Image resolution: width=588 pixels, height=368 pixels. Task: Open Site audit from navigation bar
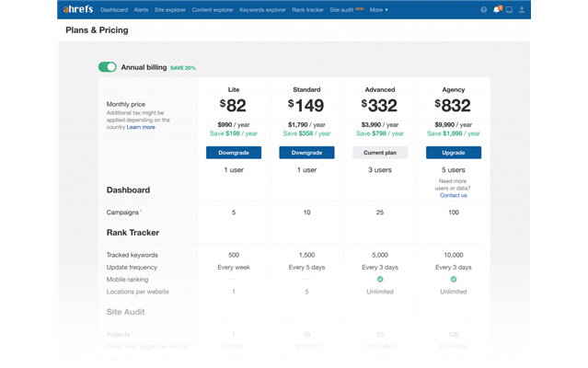click(342, 10)
